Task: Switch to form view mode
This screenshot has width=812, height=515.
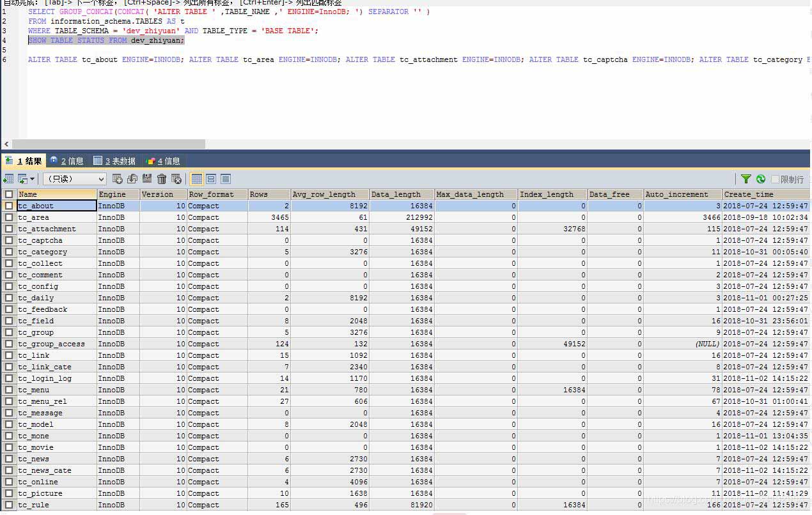Action: [x=211, y=179]
